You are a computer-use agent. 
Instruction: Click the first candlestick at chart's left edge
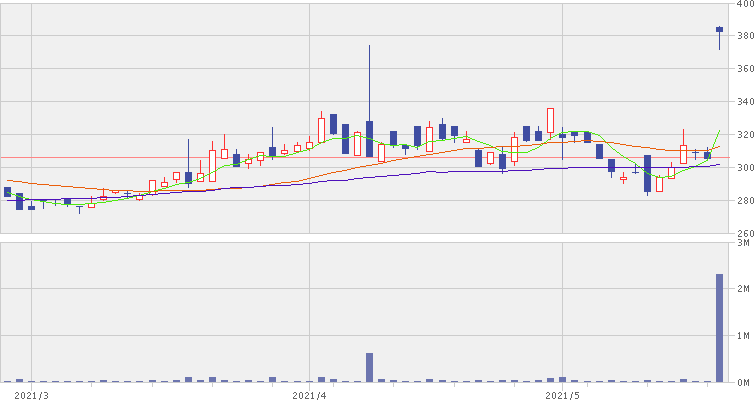(x=7, y=192)
